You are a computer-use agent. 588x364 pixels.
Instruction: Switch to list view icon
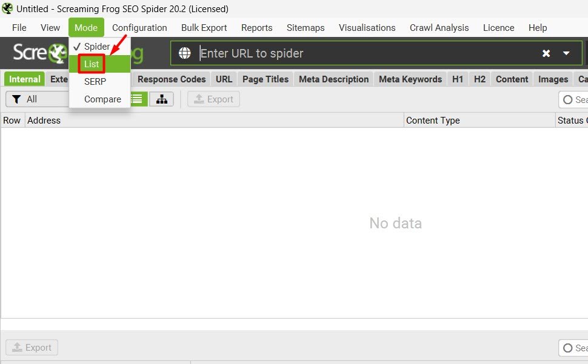(138, 99)
